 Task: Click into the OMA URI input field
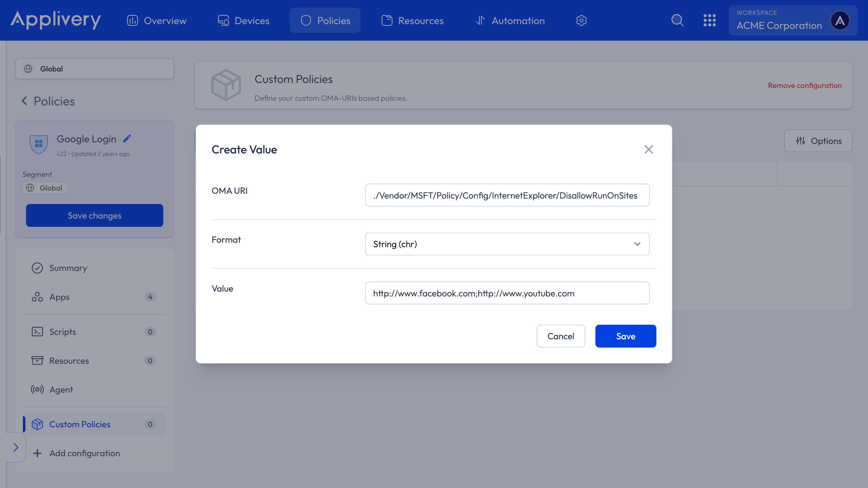coord(507,195)
